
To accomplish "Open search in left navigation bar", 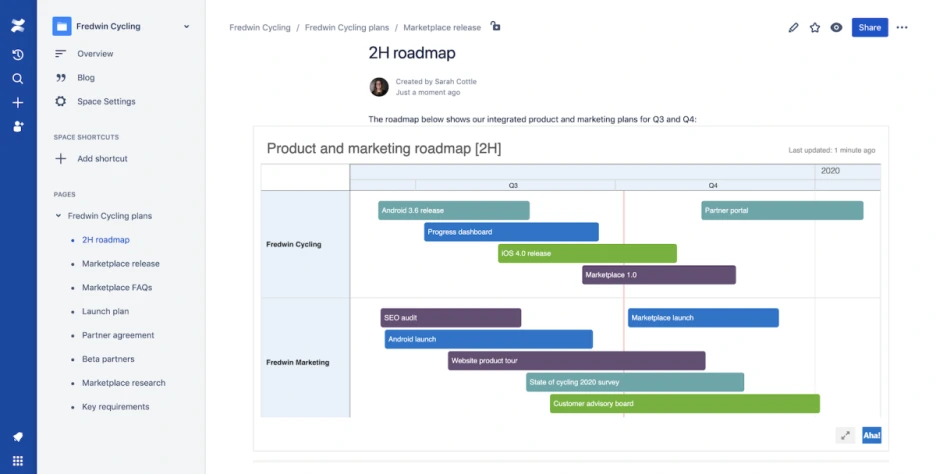I will (18, 79).
